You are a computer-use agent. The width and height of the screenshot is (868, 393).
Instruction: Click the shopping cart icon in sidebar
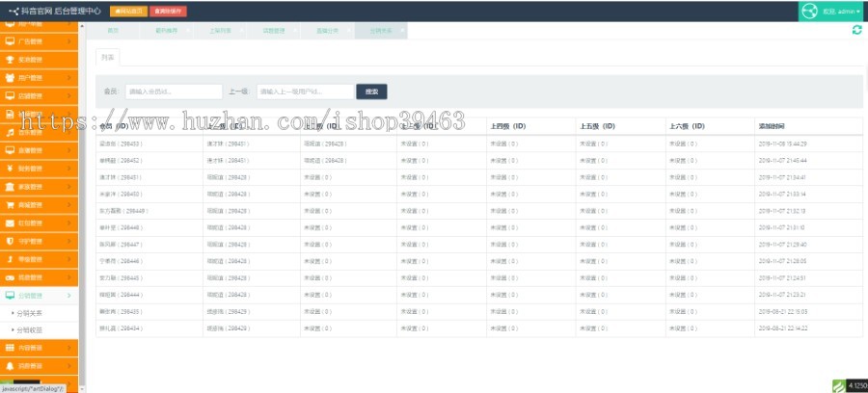10,205
